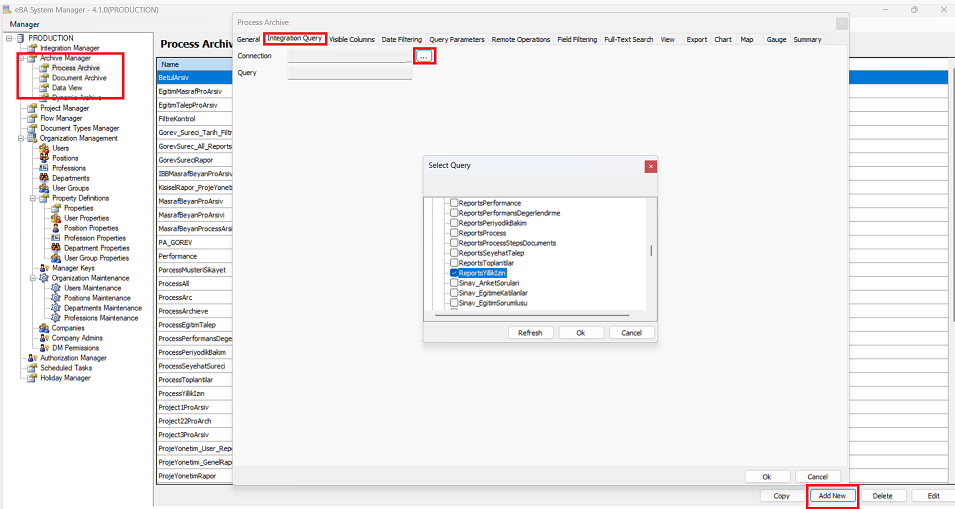Switch to the Visible Columns tab
This screenshot has width=955, height=509.
[x=352, y=40]
